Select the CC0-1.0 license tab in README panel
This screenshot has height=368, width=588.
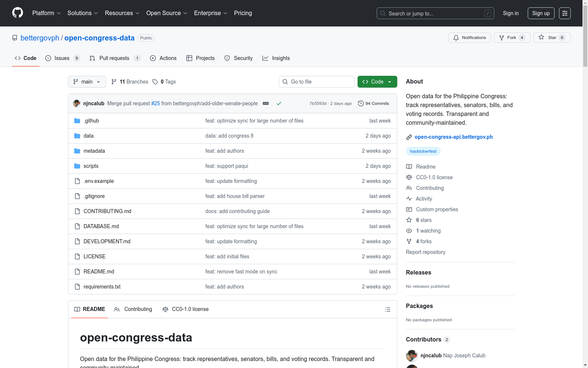pos(186,309)
